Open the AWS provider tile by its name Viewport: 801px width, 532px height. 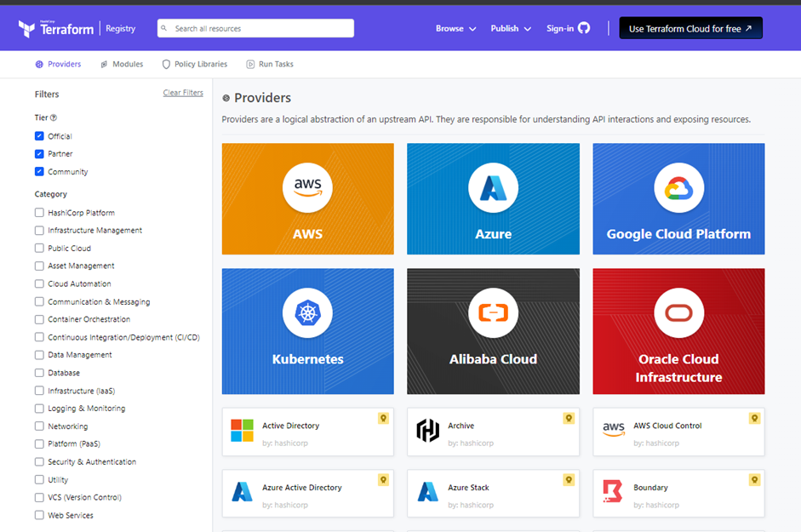coord(307,234)
